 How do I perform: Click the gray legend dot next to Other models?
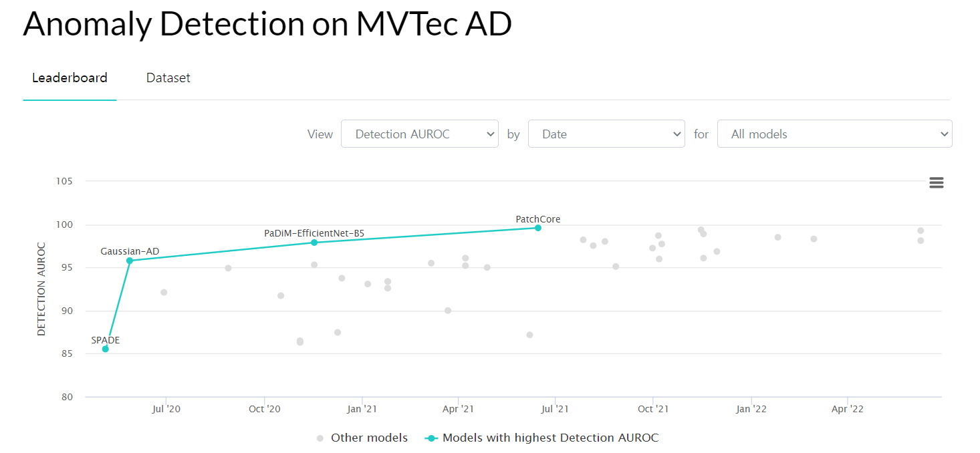pos(320,438)
